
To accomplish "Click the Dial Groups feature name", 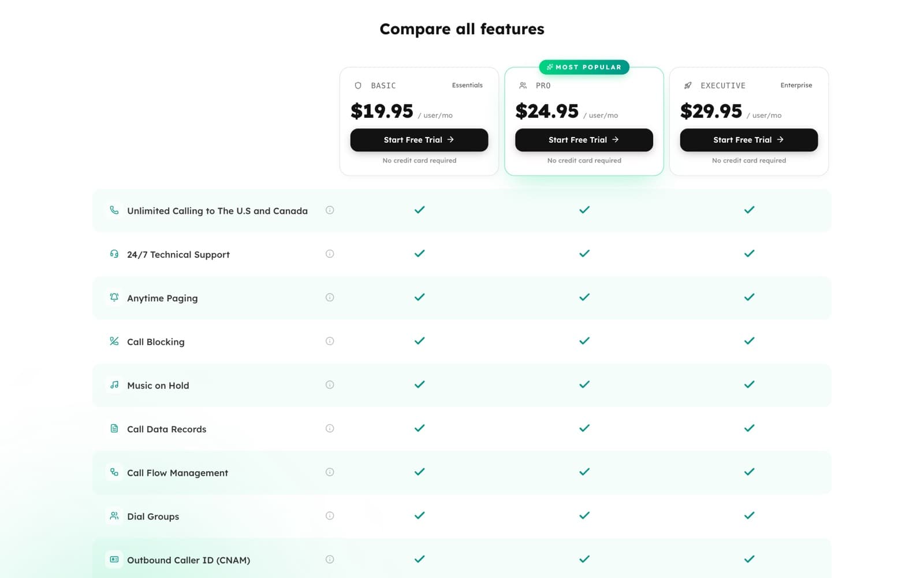I will (153, 516).
